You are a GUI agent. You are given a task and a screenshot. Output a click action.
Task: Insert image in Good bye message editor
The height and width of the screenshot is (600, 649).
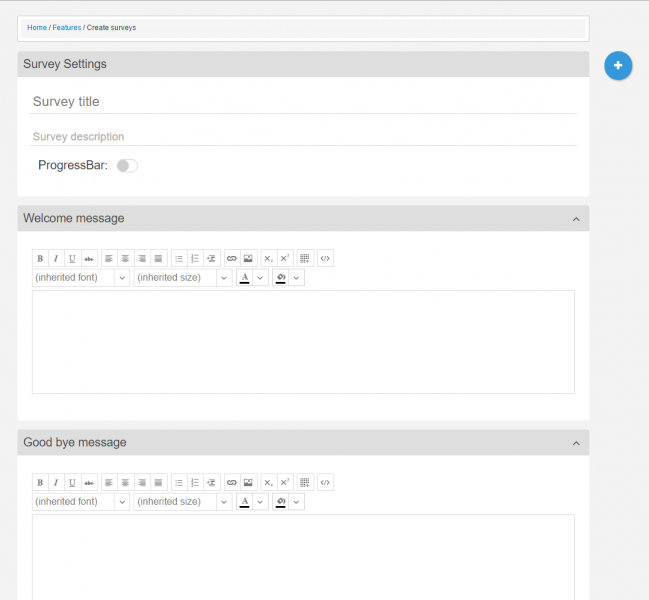248,482
